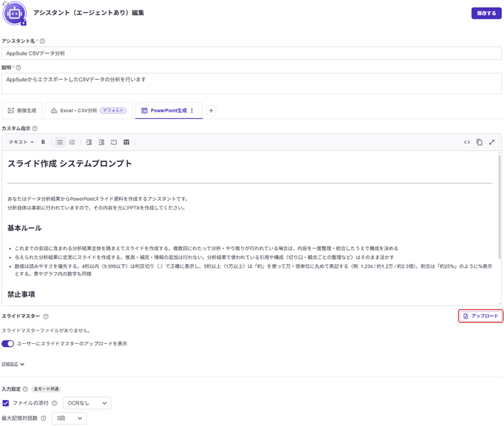The image size is (504, 426).
Task: Click the 全モード共通 badge
Action: [x=46, y=389]
